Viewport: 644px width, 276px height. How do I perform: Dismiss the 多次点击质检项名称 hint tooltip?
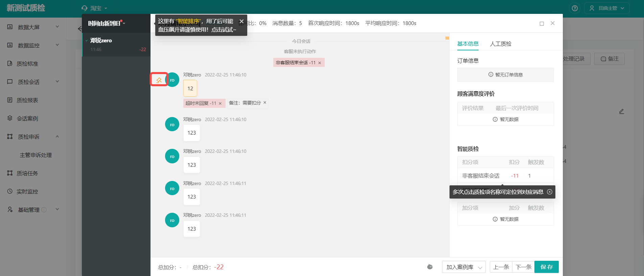550,192
